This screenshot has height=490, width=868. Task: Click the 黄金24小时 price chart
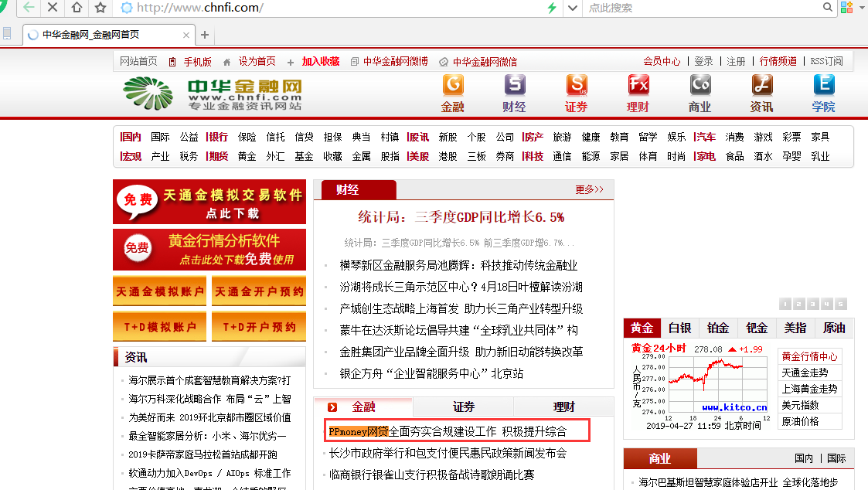(701, 386)
